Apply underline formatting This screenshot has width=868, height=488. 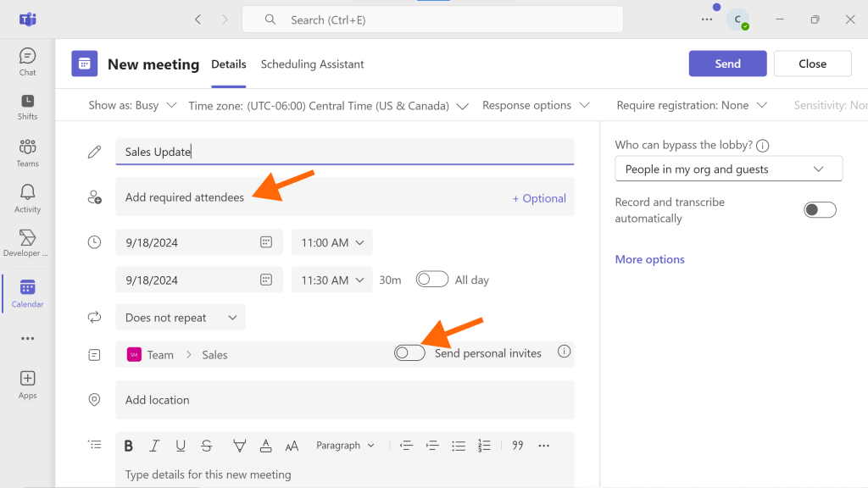click(x=181, y=446)
